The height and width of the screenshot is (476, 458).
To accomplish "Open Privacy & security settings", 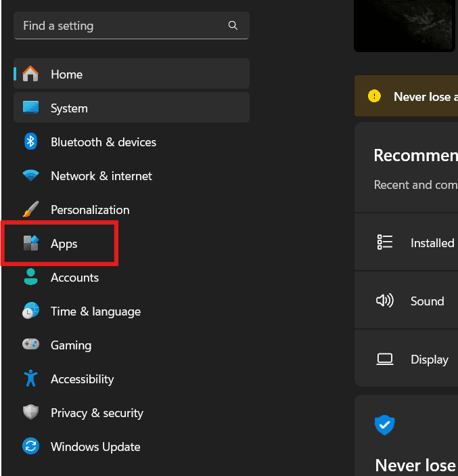I will 131,412.
